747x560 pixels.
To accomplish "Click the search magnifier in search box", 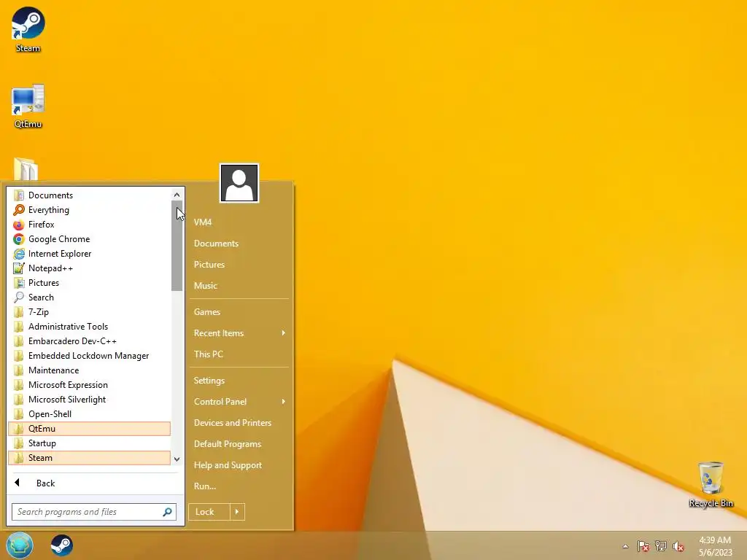I will 167,512.
